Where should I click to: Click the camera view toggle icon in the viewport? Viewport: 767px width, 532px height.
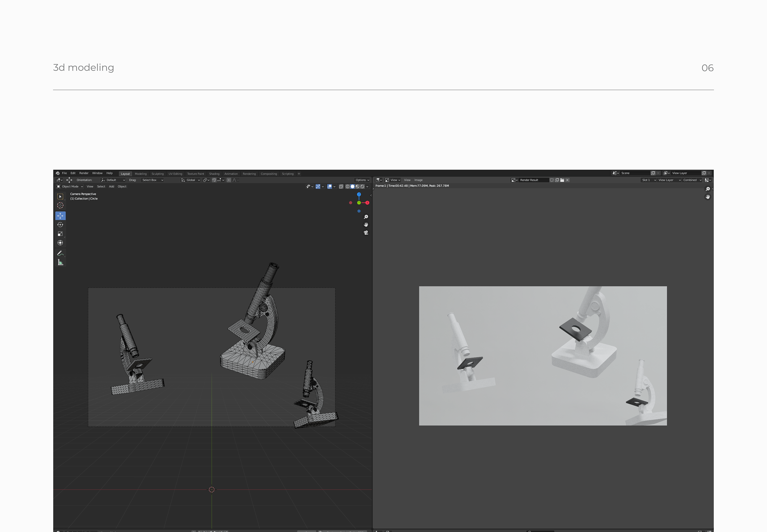point(366,233)
